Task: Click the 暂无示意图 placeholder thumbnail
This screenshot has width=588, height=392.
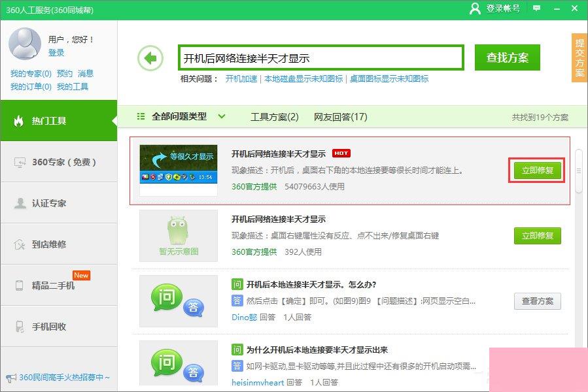Action: point(179,236)
